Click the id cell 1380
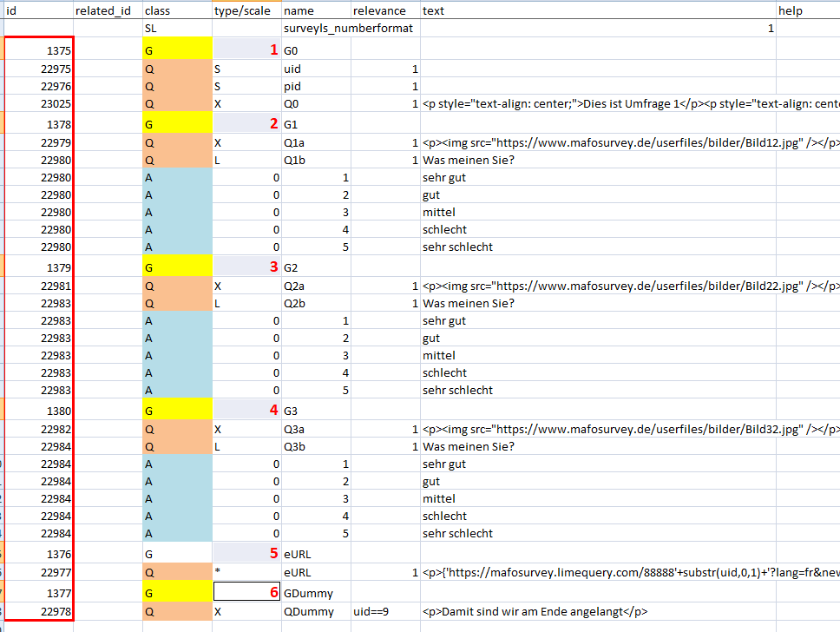 tap(39, 410)
